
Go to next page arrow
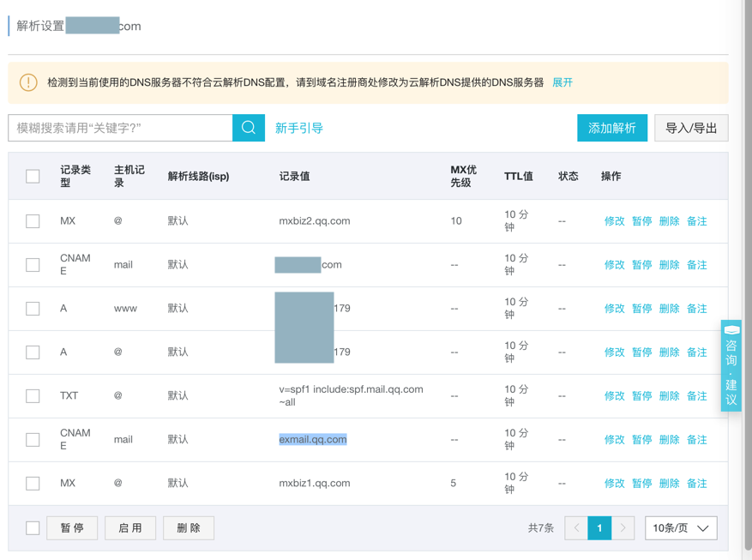tap(623, 528)
